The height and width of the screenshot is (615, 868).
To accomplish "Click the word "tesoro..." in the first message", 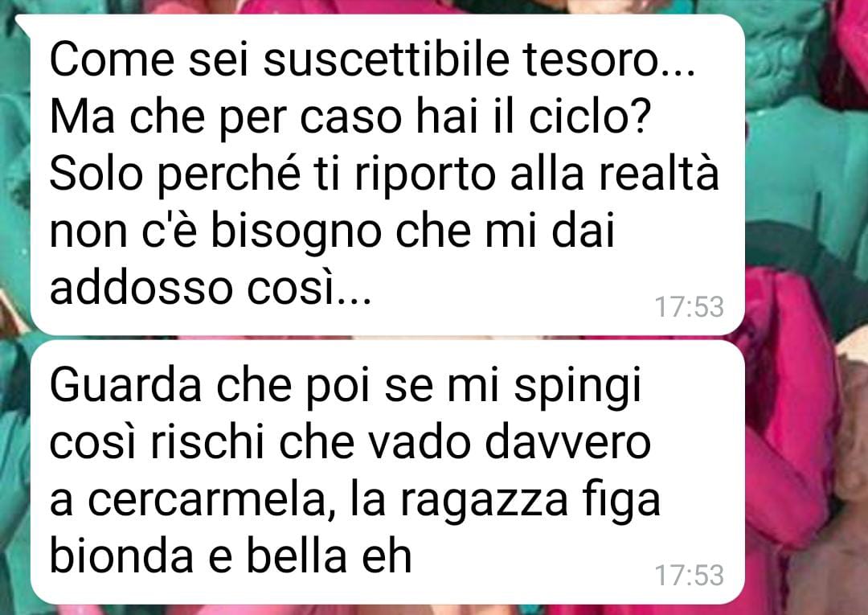I will tap(608, 59).
